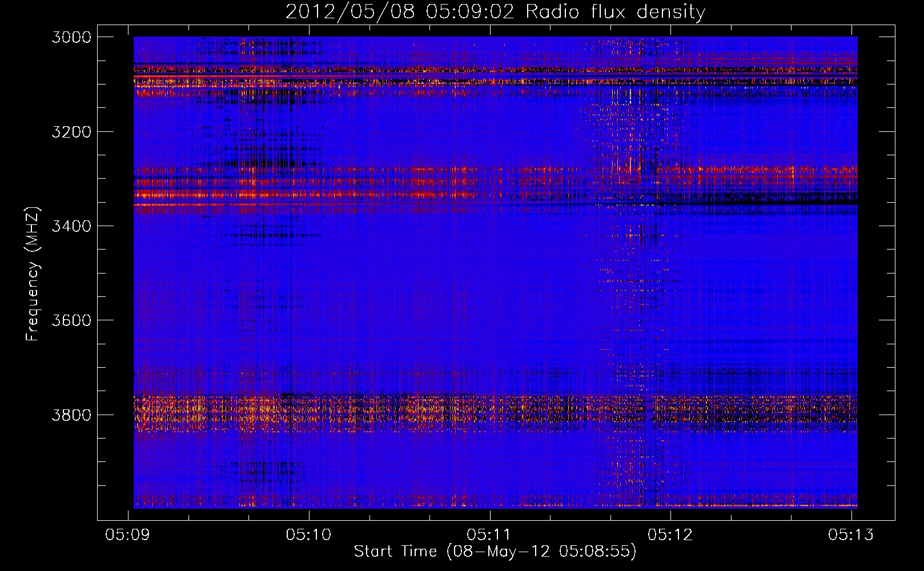This screenshot has height=571, width=924.
Task: Click the 'Start Time (08-May-12 05:08:55)' label
Action: (x=495, y=552)
